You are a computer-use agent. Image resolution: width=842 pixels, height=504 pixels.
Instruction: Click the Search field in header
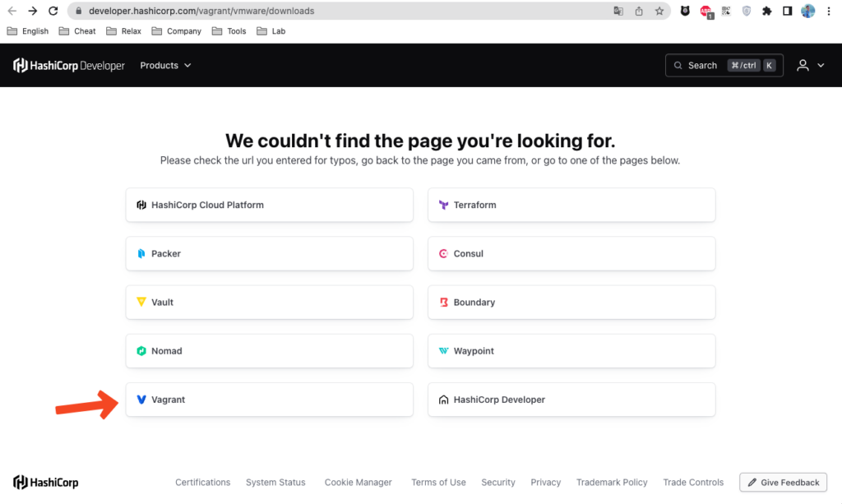pyautogui.click(x=724, y=66)
